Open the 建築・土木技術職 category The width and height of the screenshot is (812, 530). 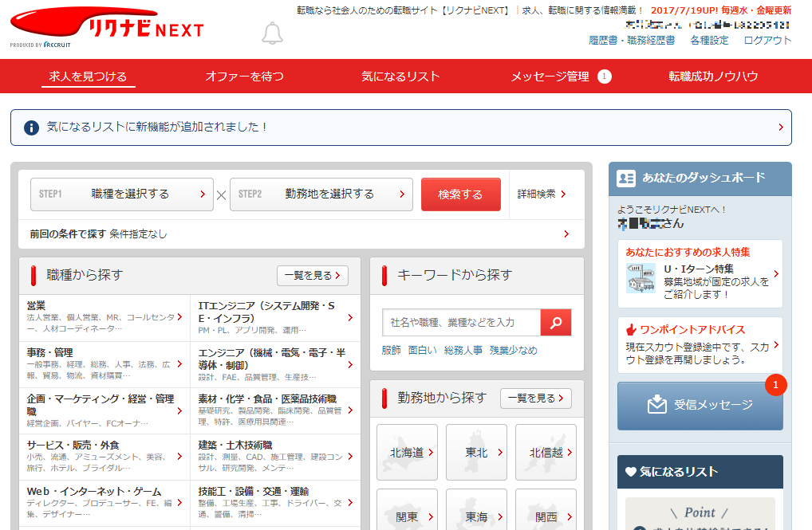(x=275, y=457)
